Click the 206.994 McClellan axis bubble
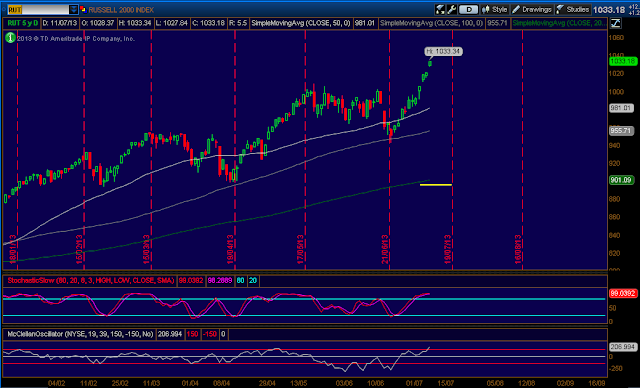This screenshot has height=388, width=640. (x=622, y=347)
